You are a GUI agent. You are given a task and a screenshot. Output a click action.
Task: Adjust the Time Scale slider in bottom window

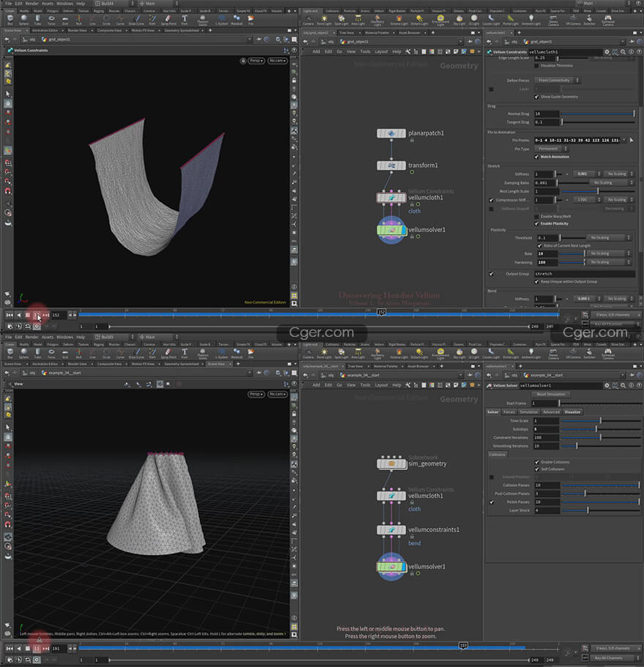point(601,421)
